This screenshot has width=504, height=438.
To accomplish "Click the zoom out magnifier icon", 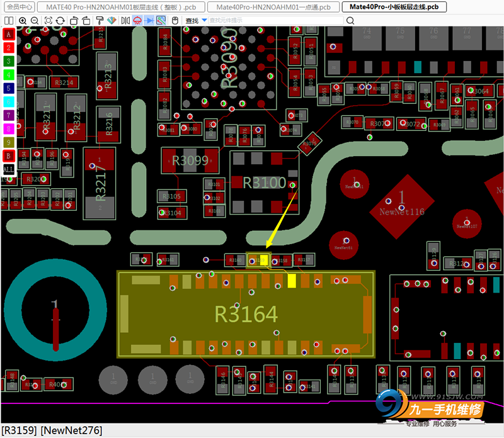I will coord(35,21).
